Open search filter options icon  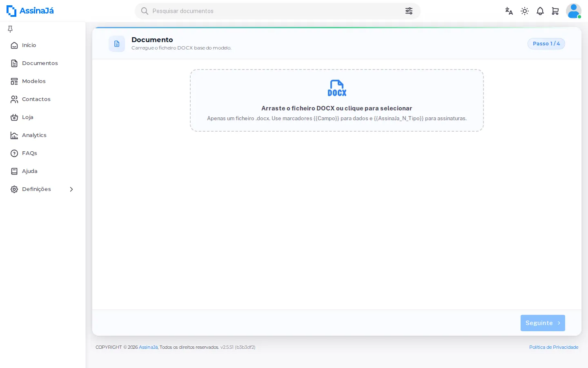coord(409,11)
